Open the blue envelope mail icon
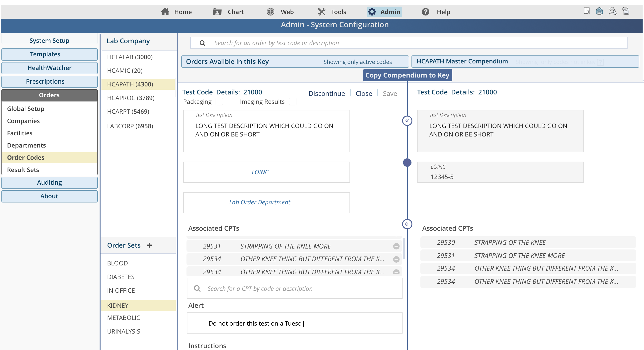 tap(599, 11)
